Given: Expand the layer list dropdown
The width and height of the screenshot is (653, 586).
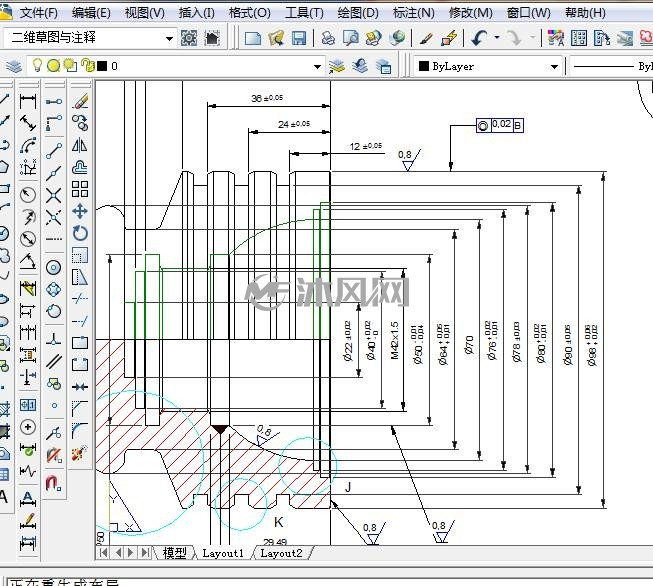Looking at the screenshot, I should tap(317, 67).
